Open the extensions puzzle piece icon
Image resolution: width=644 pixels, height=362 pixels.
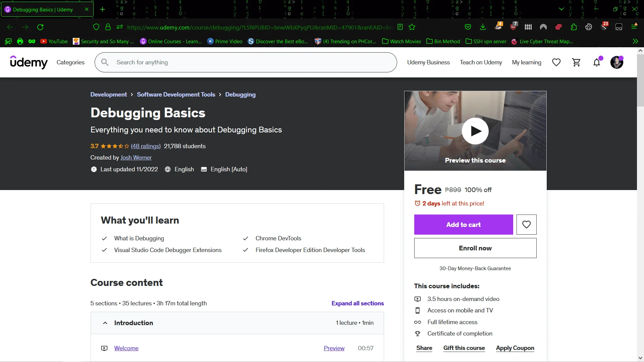point(574,27)
